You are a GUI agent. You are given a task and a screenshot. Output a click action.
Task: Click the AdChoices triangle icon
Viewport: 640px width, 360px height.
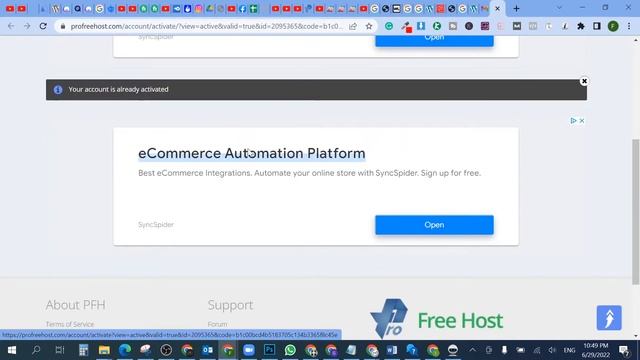573,121
